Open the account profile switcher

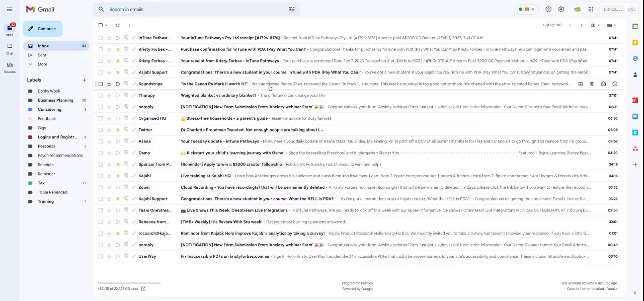click(618, 9)
